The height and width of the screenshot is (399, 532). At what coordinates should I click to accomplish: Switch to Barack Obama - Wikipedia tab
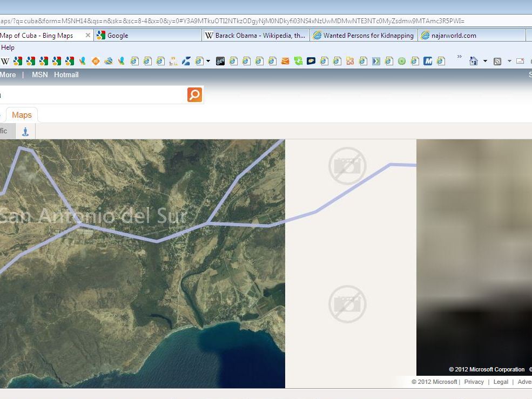point(256,35)
